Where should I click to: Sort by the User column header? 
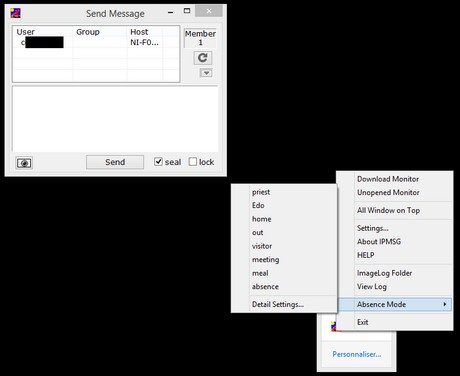[x=43, y=32]
